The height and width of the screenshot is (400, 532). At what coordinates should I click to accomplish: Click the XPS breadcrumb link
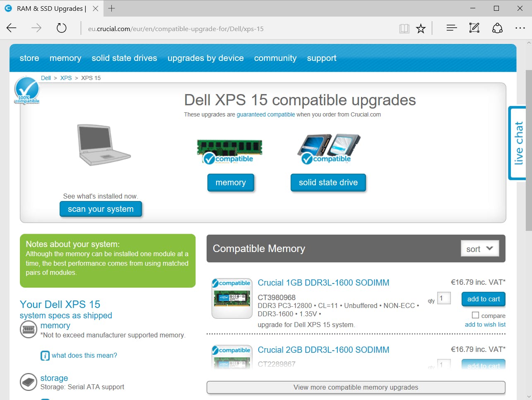click(x=66, y=78)
